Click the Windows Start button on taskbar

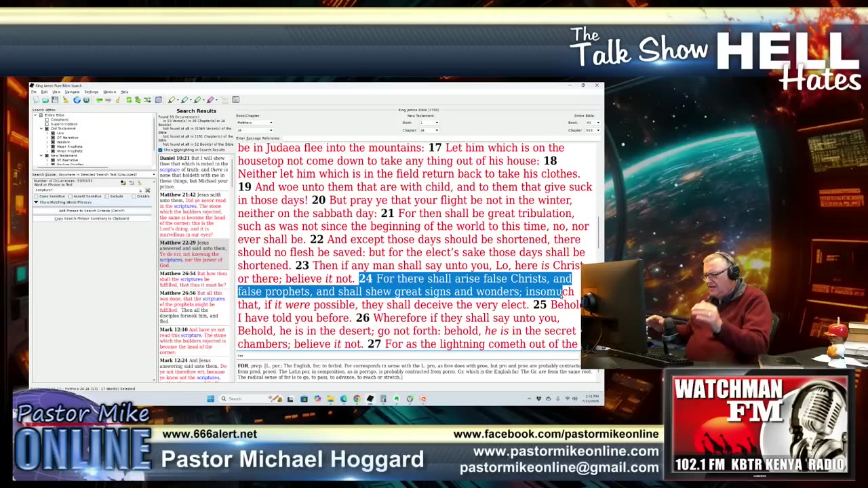210,399
